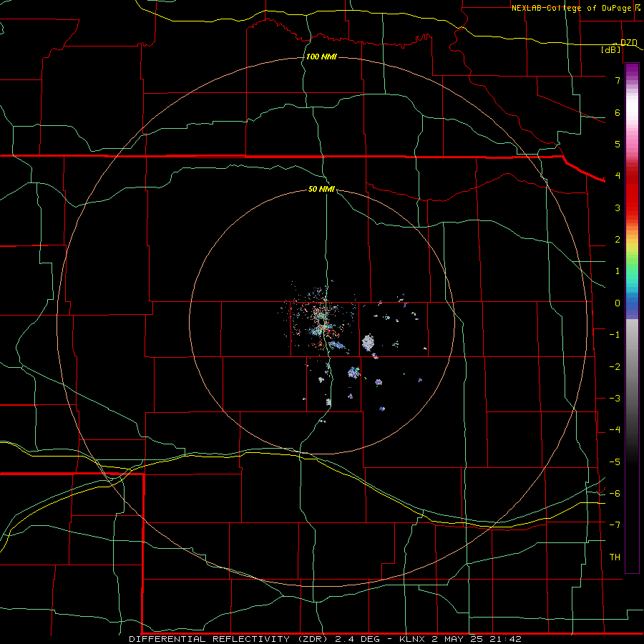The height and width of the screenshot is (644, 644).
Task: Click the 0 value on the dB scale
Action: coord(618,303)
